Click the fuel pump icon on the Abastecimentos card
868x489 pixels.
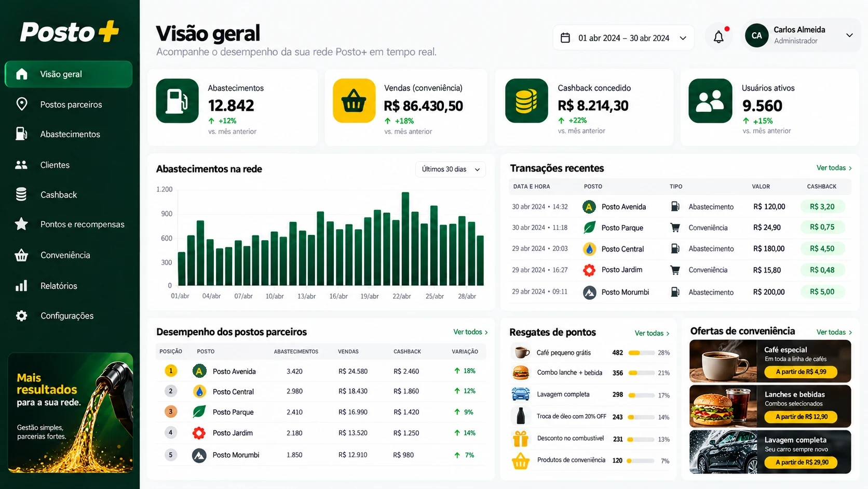point(177,101)
